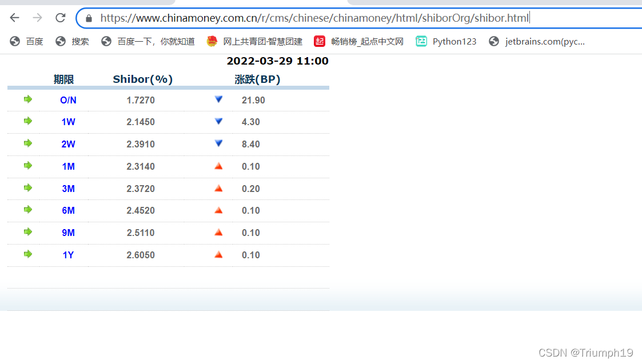The width and height of the screenshot is (642, 364).
Task: Open the 2W term link
Action: tap(68, 144)
